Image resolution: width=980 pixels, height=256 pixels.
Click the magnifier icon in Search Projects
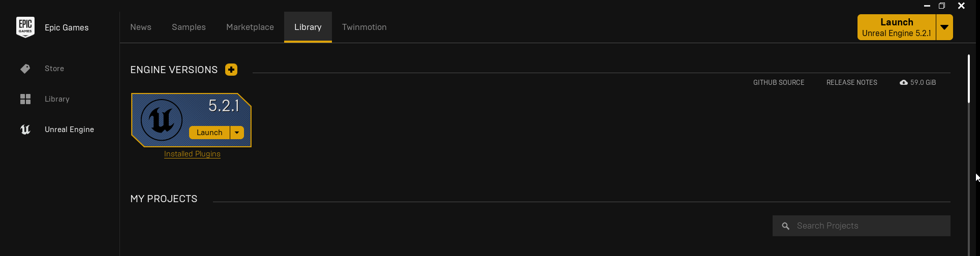(x=785, y=226)
